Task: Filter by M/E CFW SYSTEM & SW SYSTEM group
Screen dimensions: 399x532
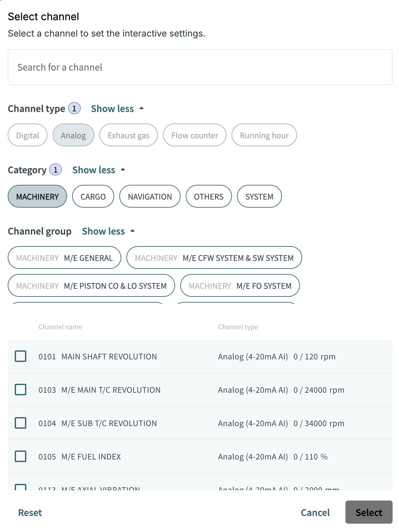Action: 214,258
